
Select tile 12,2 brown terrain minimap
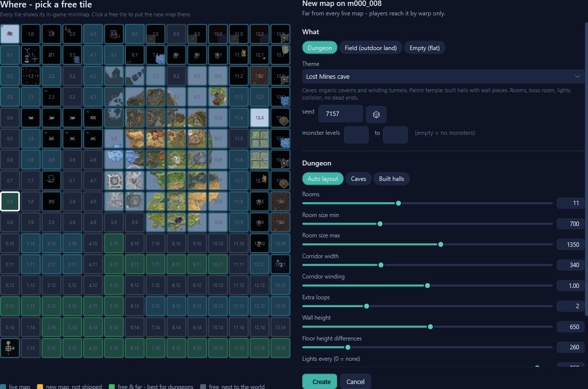pos(259,76)
